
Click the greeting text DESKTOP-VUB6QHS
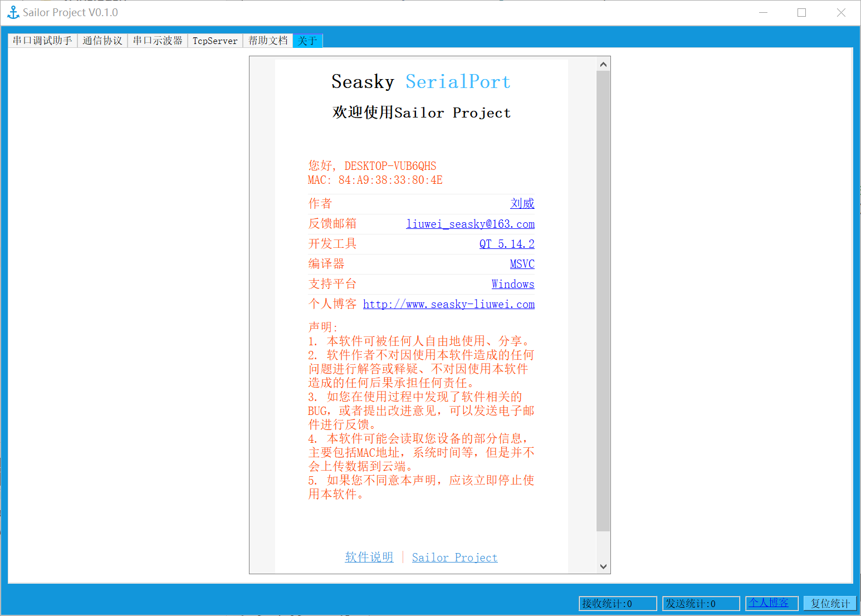coord(390,166)
